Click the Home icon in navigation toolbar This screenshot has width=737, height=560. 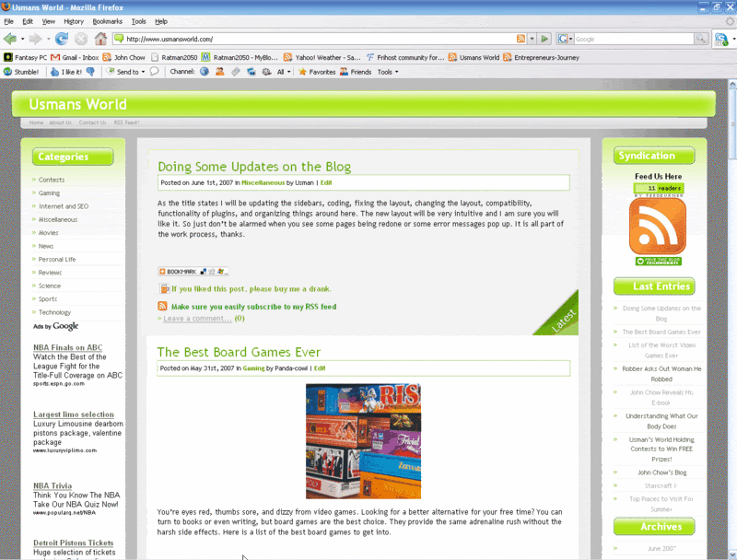[100, 39]
